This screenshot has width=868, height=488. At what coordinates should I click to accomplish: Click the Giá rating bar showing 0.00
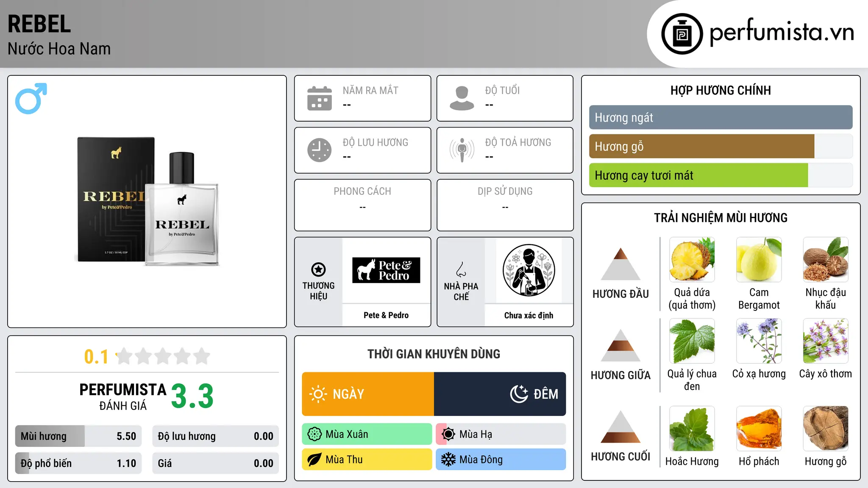pos(215,463)
